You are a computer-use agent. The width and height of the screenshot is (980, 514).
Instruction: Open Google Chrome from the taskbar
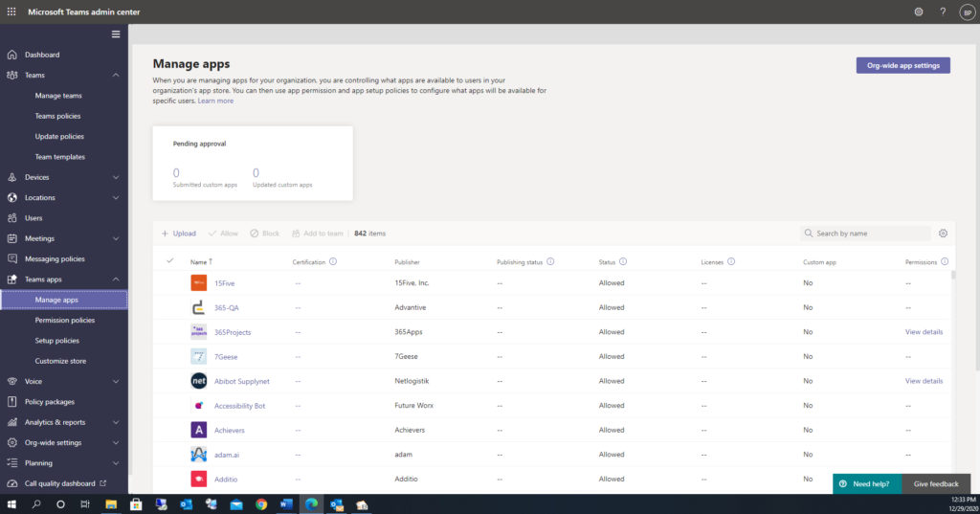tap(261, 504)
